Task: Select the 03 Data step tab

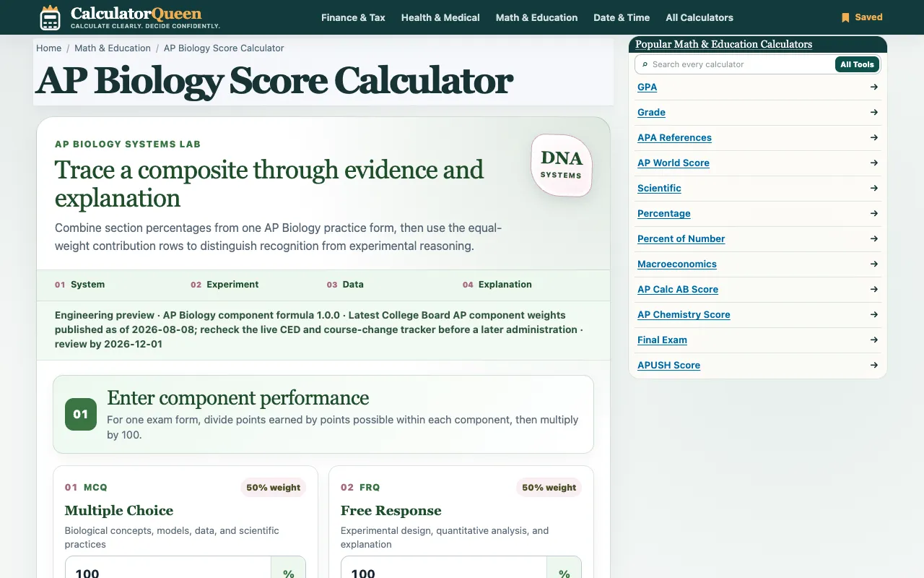Action: 345,285
